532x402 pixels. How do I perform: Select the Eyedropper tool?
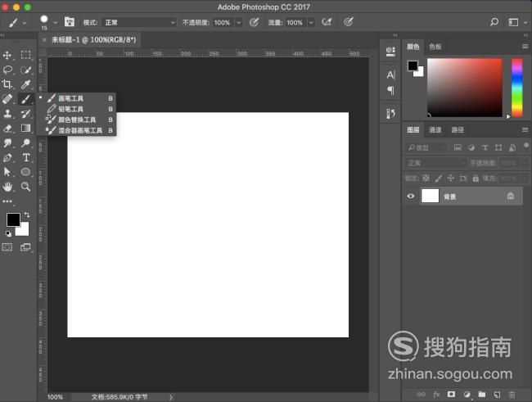pyautogui.click(x=26, y=84)
